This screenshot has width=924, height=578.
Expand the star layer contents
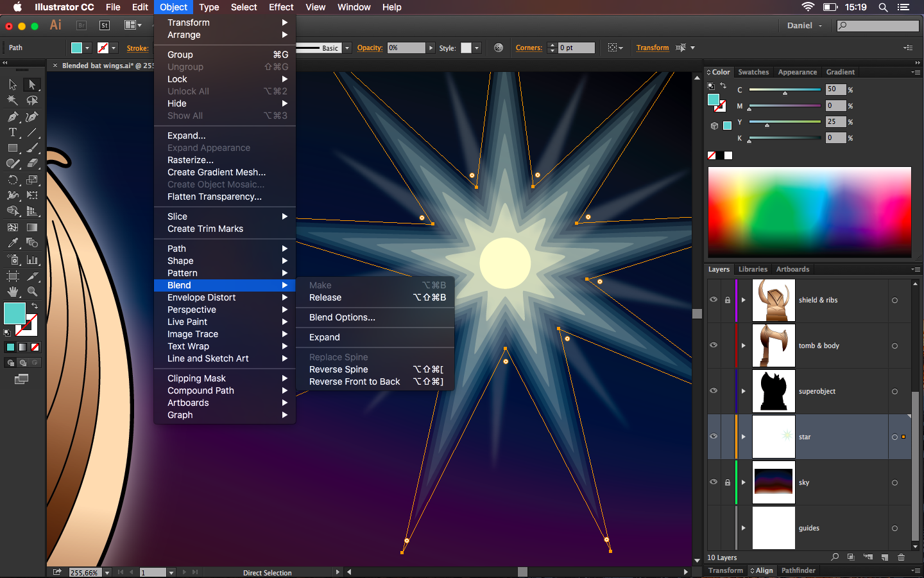(x=744, y=437)
